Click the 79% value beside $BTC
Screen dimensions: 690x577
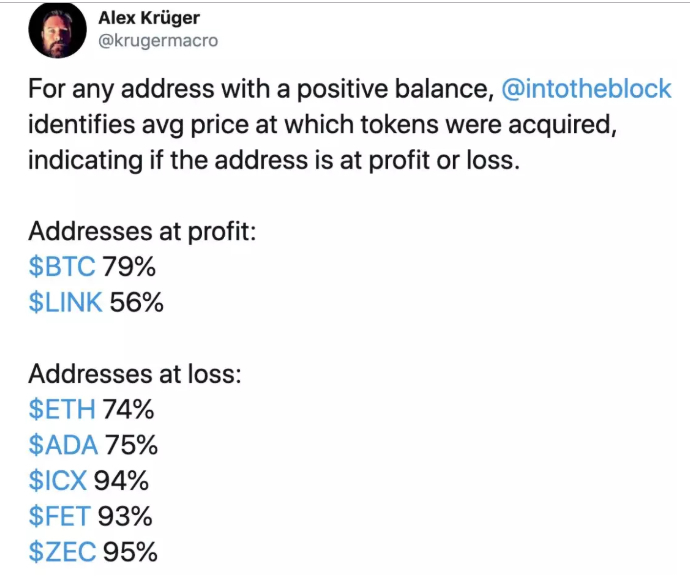pyautogui.click(x=129, y=266)
